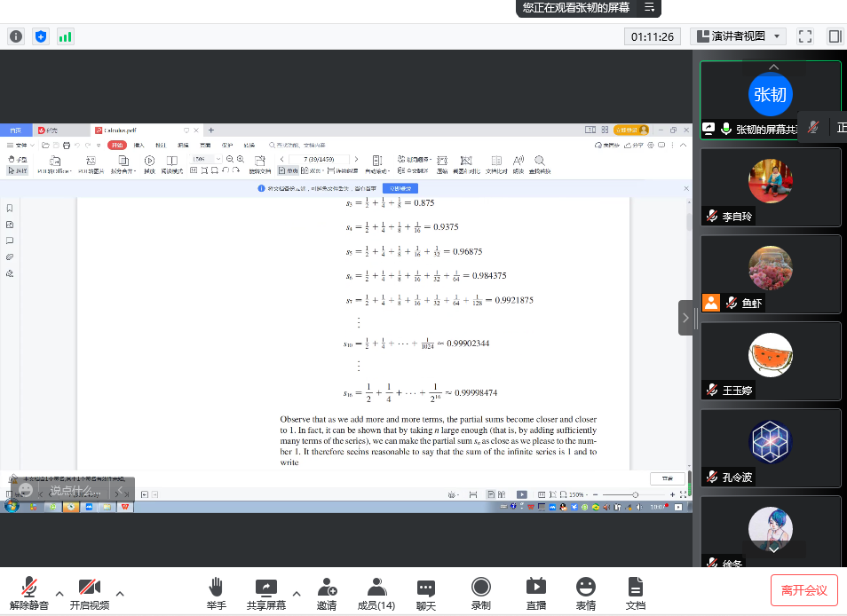Open the blue security shield icon
847x616 pixels.
pyautogui.click(x=40, y=36)
